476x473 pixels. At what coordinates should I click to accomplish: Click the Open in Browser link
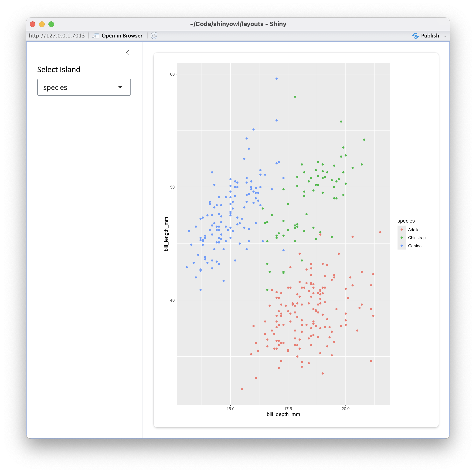(x=122, y=36)
